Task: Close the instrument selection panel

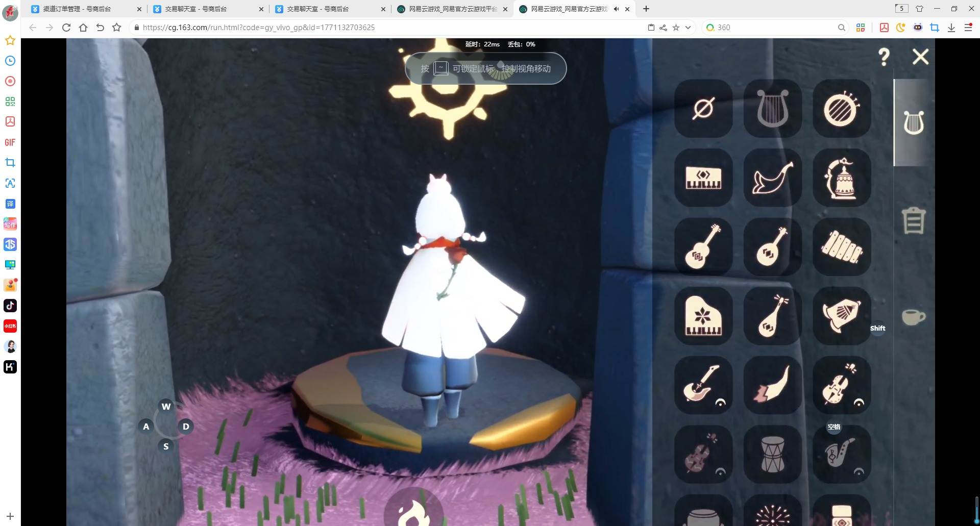Action: pyautogui.click(x=920, y=57)
